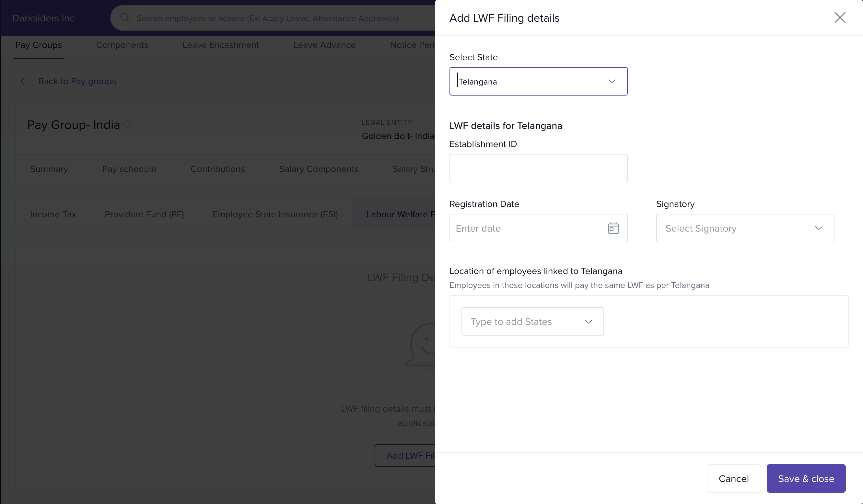Screen dimensions: 863x504
Task: Click the Enter date field
Action: pyautogui.click(x=527, y=228)
